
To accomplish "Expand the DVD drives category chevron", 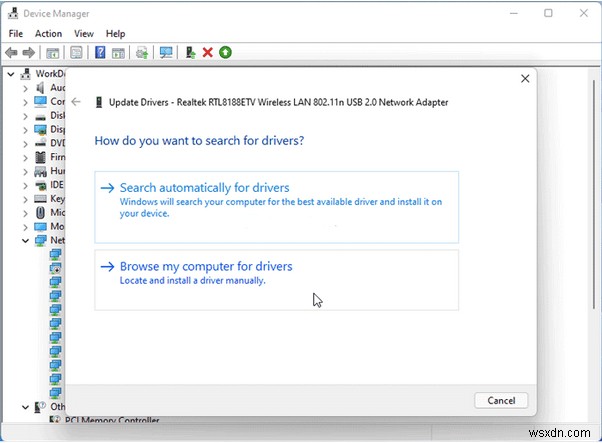I will coord(25,144).
